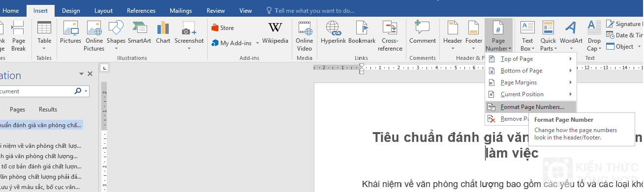Insert an Online Video
This screenshot has height=192, width=644.
coord(304,35)
